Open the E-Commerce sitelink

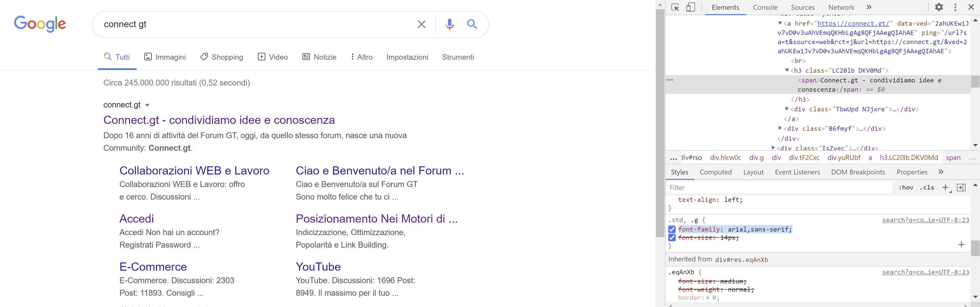click(153, 267)
